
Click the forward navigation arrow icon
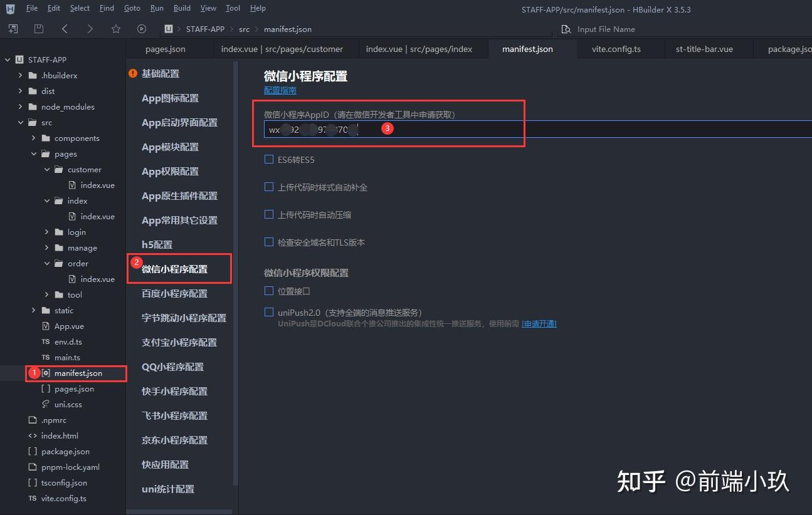point(89,29)
